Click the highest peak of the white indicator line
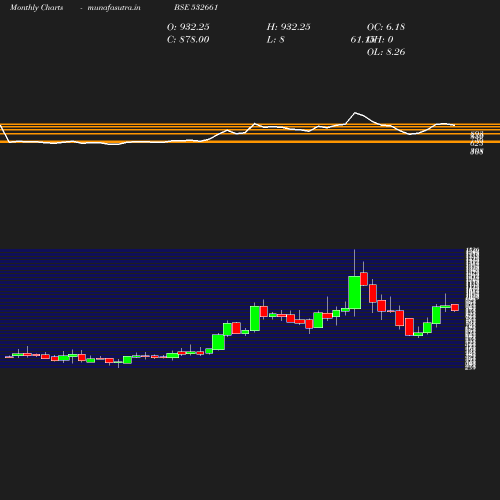 tap(355, 113)
